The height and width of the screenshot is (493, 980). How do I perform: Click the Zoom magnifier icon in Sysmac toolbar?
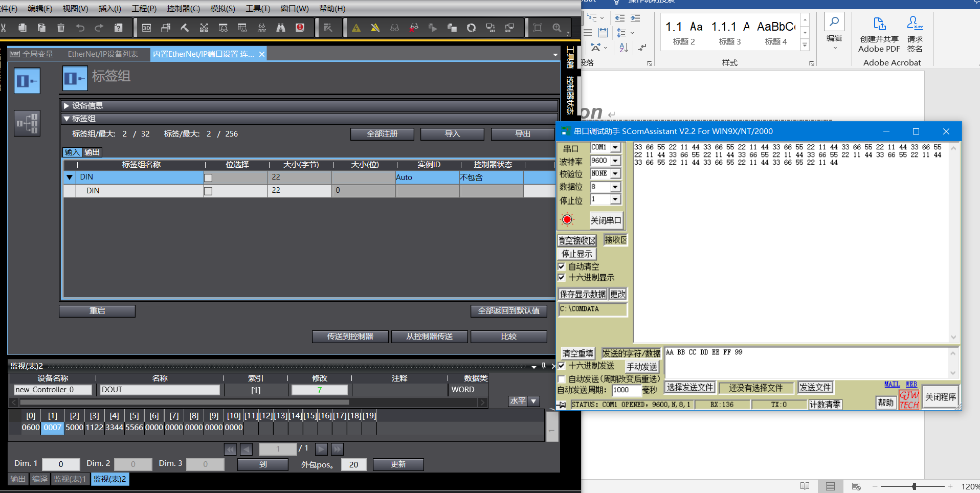pyautogui.click(x=557, y=28)
